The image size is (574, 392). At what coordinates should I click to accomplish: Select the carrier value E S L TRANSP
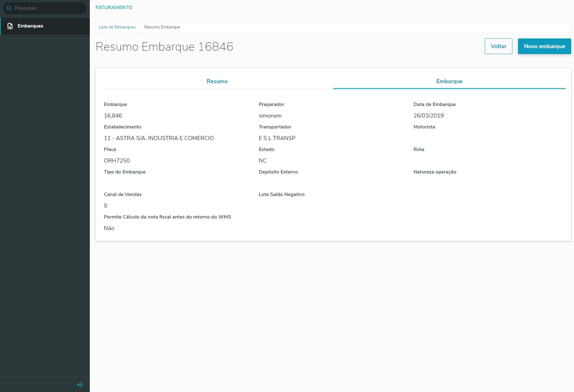point(277,138)
